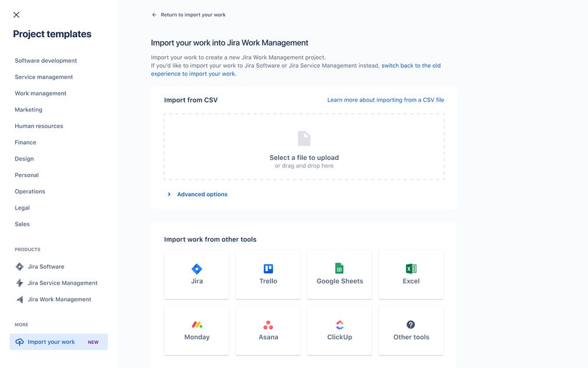Choose Google Sheets label in import tools

point(340,281)
